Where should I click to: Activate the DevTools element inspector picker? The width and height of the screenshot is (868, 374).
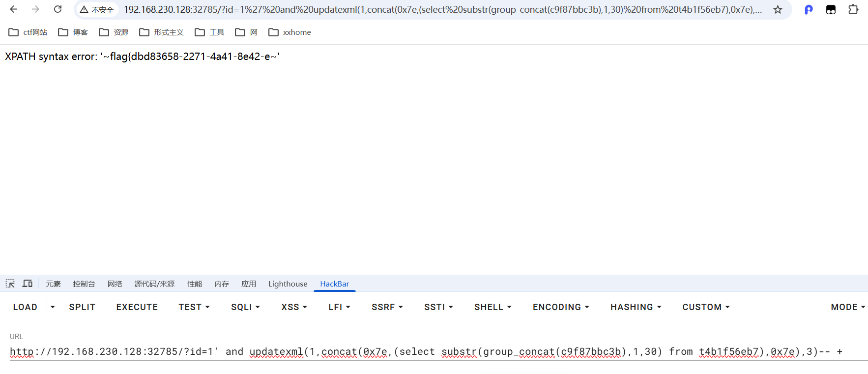10,284
